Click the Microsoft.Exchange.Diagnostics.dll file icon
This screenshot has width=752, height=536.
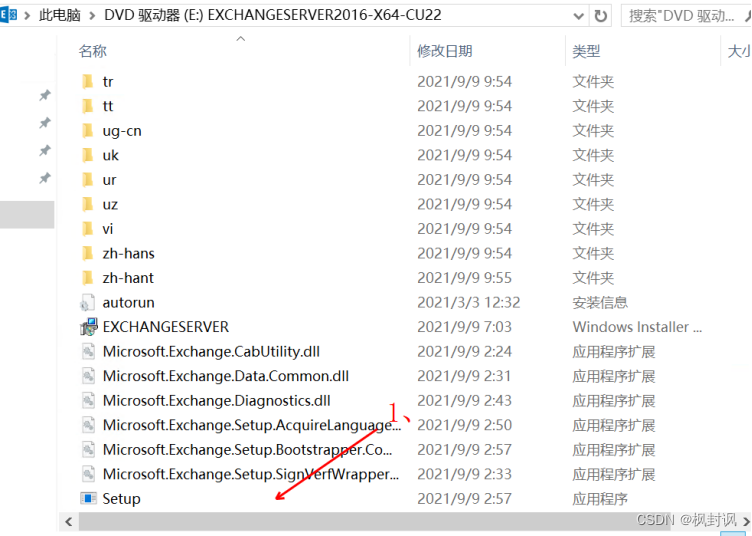pos(88,400)
